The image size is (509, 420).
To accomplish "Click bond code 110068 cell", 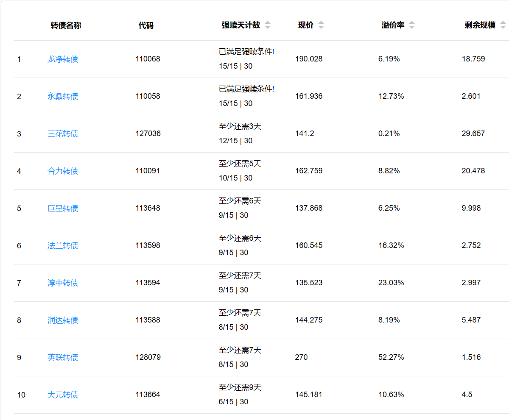I will tap(148, 59).
